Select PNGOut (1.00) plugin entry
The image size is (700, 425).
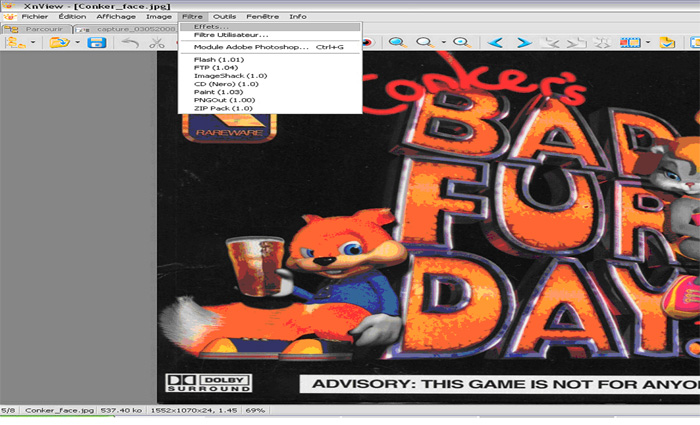coord(270,100)
